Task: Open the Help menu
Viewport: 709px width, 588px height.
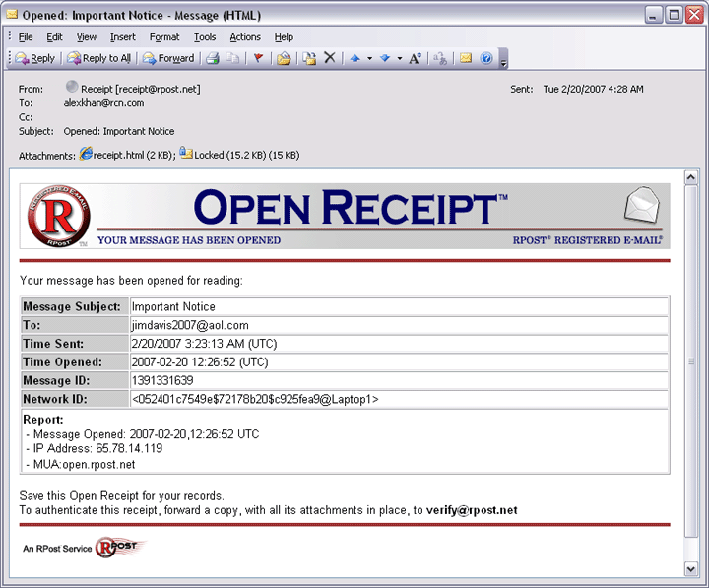Action: coord(284,37)
